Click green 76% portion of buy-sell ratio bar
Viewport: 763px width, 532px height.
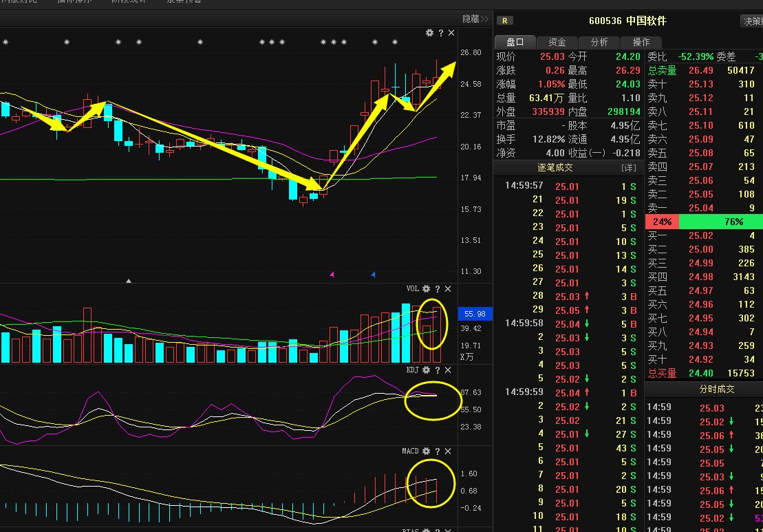tap(720, 222)
